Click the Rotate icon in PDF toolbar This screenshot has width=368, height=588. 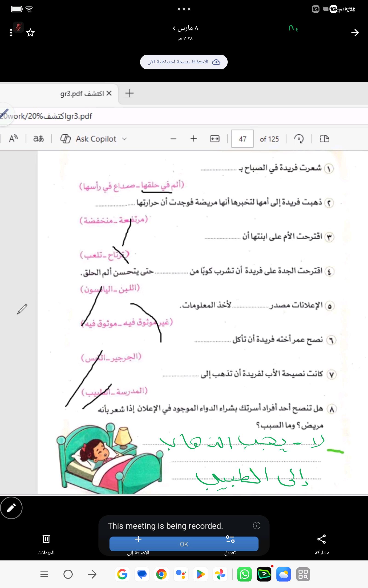click(x=299, y=139)
